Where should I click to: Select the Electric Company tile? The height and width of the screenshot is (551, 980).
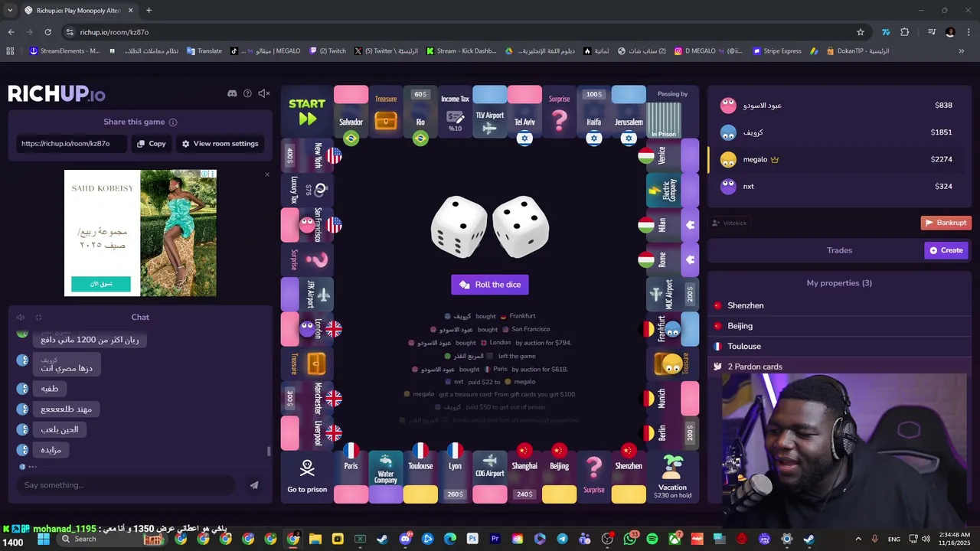pos(673,190)
